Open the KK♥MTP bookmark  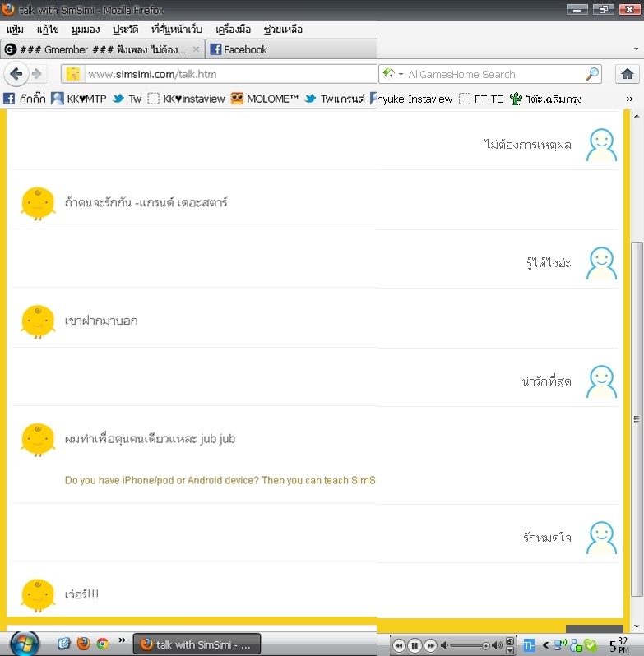[x=79, y=99]
